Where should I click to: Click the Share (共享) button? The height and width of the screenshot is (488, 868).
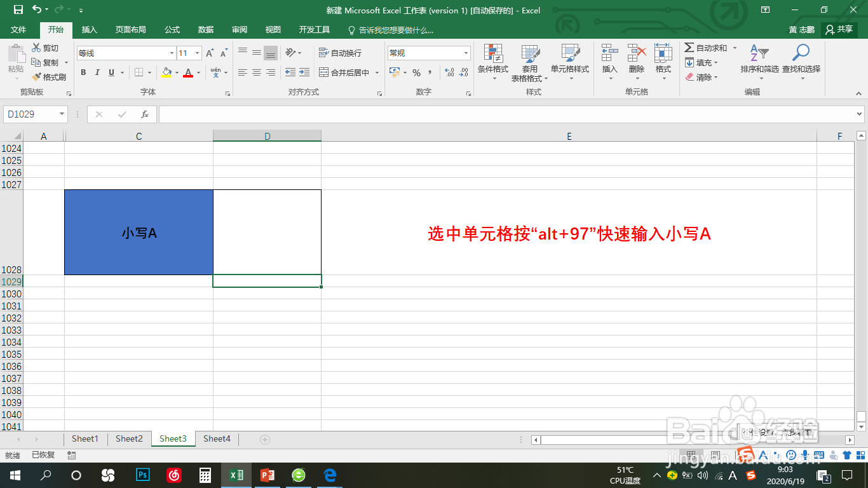click(839, 29)
